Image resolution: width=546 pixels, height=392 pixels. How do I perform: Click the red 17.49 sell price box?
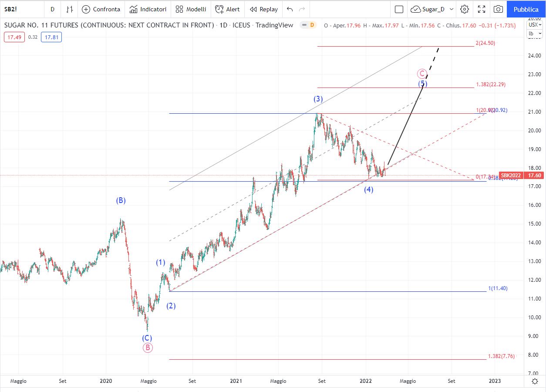click(14, 37)
